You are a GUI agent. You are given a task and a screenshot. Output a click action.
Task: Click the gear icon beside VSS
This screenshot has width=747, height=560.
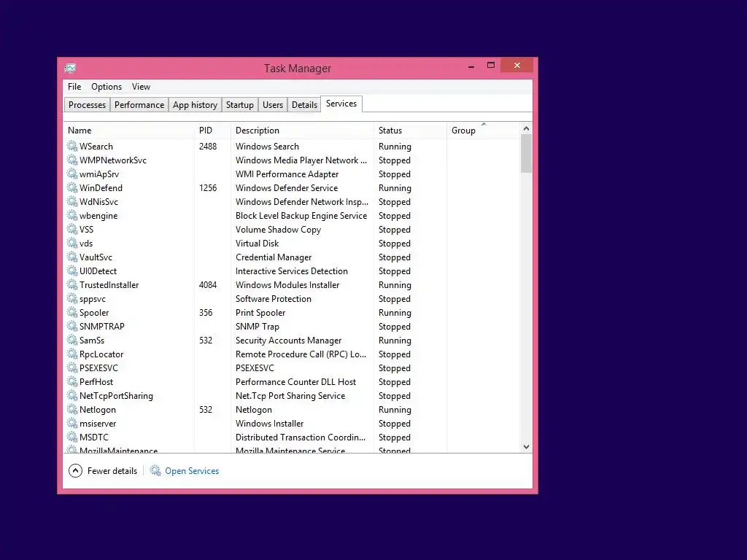(72, 228)
